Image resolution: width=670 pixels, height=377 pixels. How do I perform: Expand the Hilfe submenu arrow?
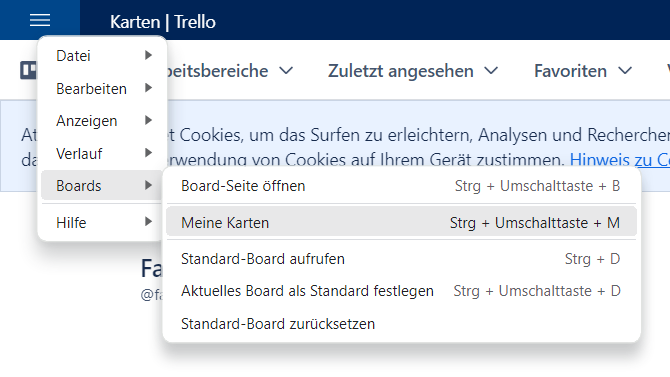pos(148,221)
